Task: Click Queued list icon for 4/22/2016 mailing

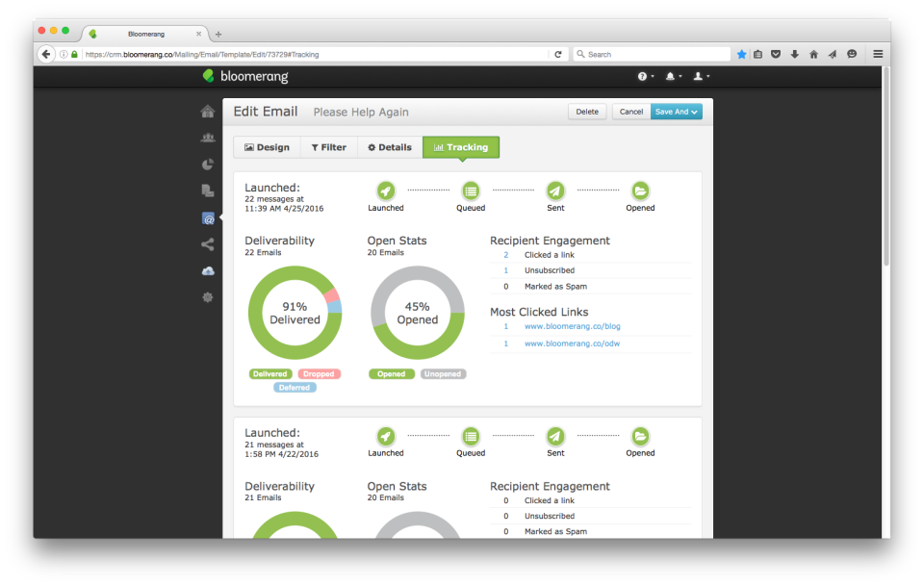Action: pos(471,437)
